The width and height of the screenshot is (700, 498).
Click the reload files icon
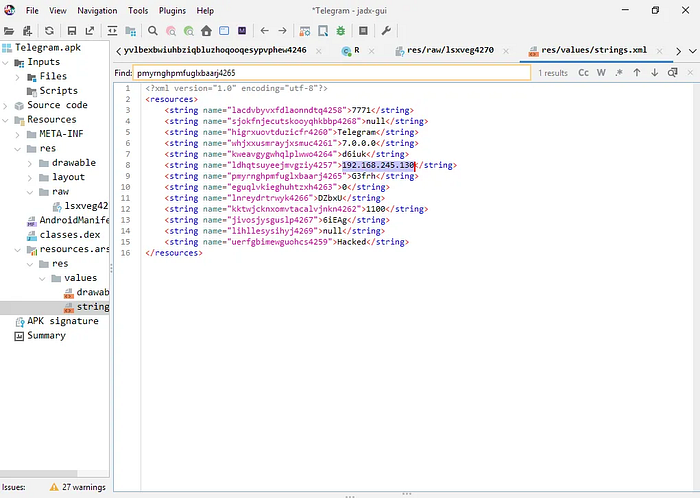click(49, 31)
